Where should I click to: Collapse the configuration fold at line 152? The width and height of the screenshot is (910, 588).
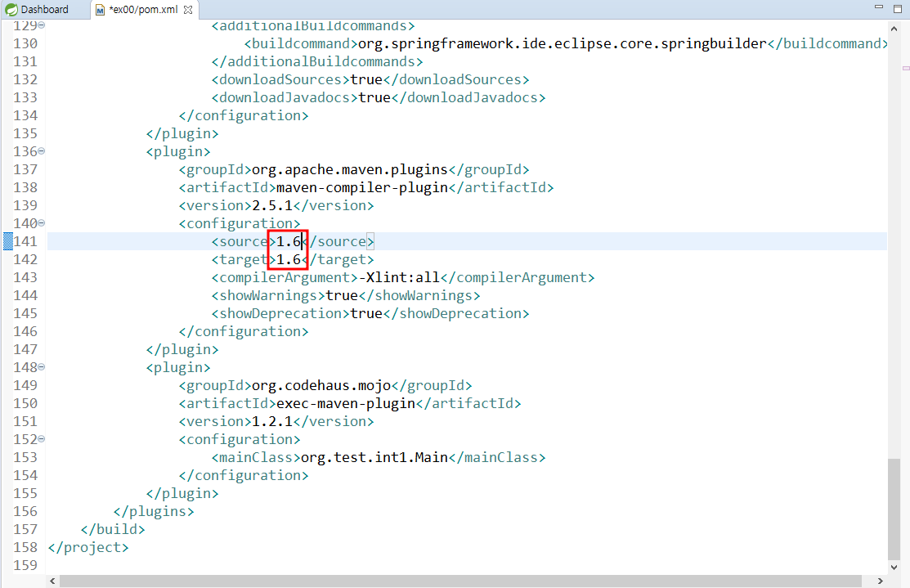[42, 439]
